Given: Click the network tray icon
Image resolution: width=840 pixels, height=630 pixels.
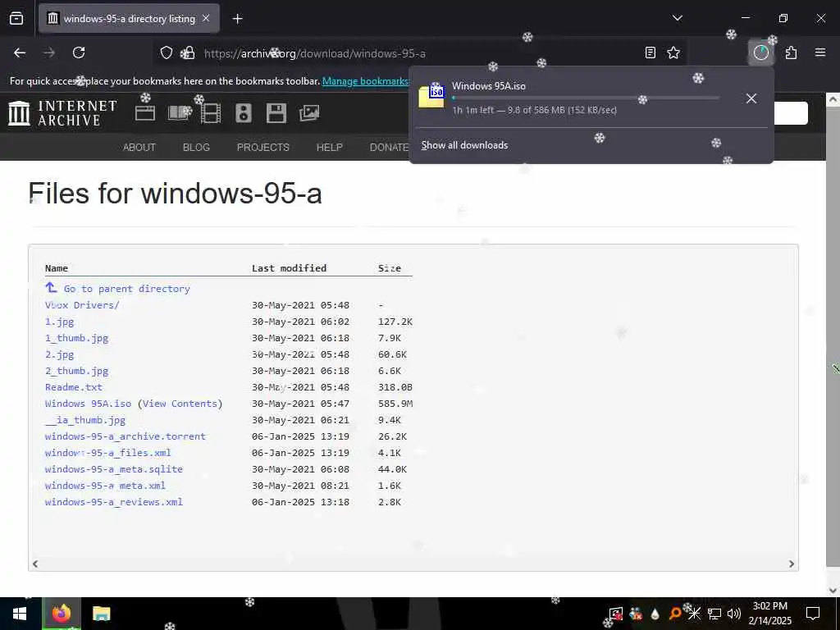Looking at the screenshot, I should pos(714,614).
